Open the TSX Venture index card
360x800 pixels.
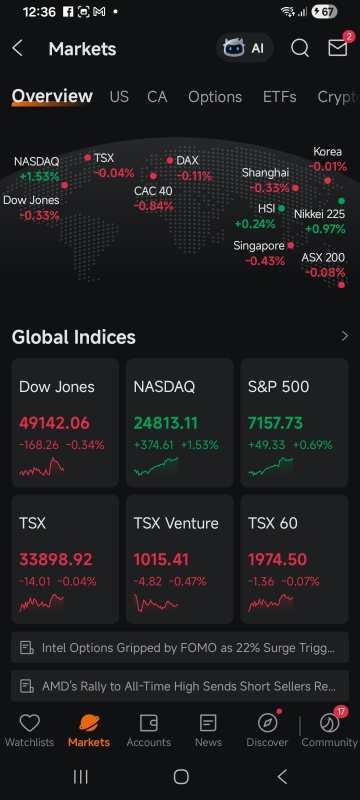click(179, 559)
